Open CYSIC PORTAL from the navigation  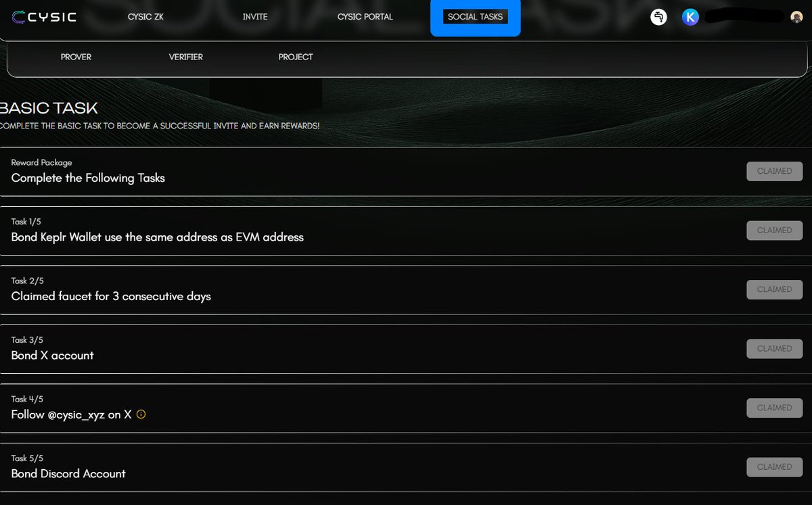click(365, 17)
